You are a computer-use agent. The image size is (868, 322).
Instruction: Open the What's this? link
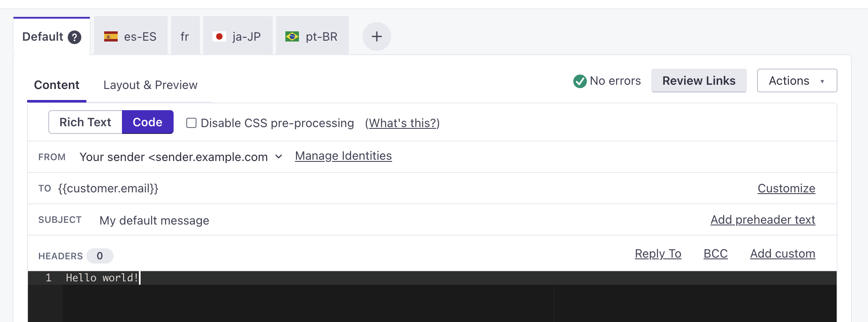(x=402, y=123)
